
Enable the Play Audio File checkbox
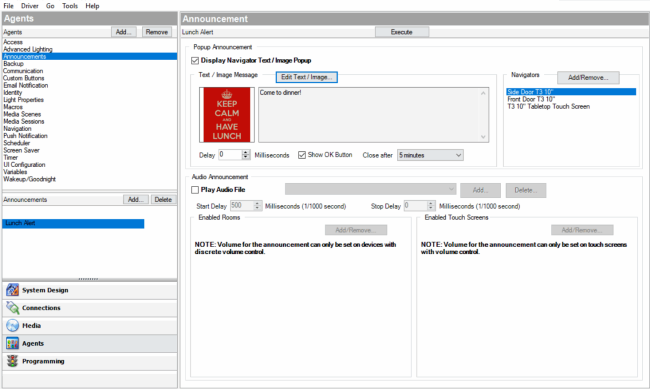click(195, 190)
